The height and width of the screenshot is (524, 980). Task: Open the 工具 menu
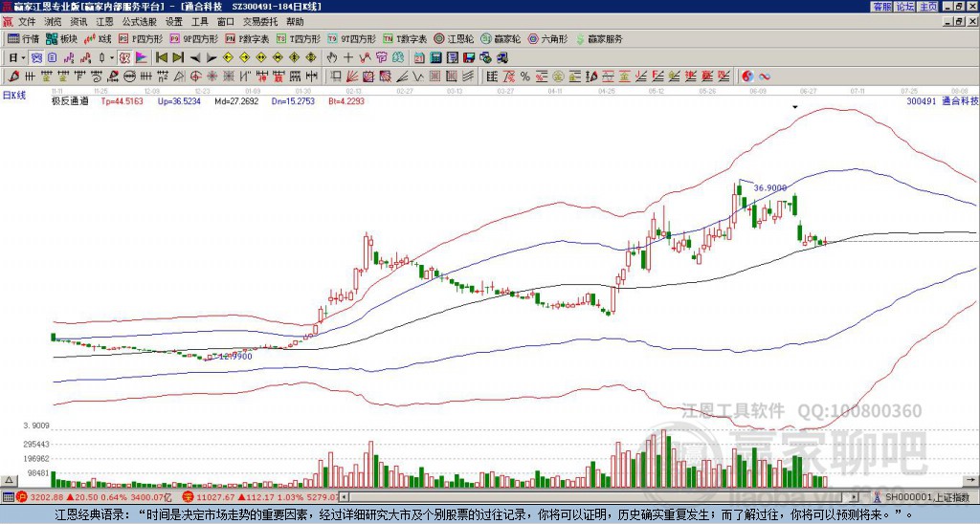tap(199, 22)
